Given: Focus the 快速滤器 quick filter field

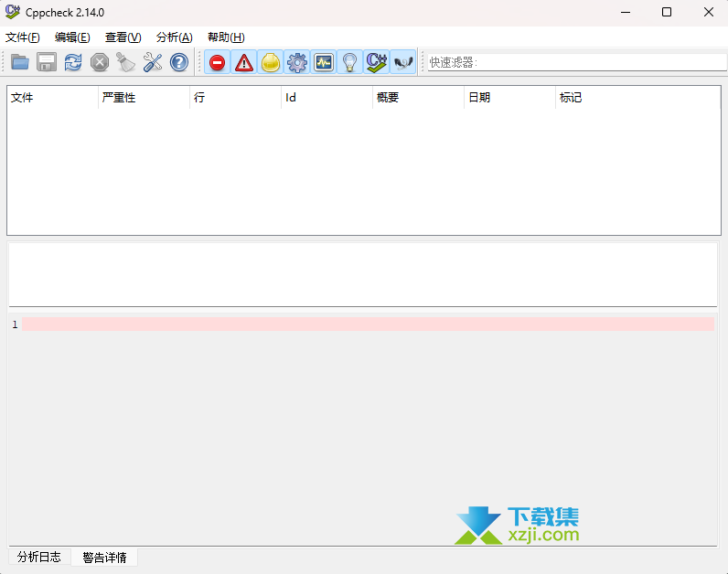Looking at the screenshot, I should point(577,62).
